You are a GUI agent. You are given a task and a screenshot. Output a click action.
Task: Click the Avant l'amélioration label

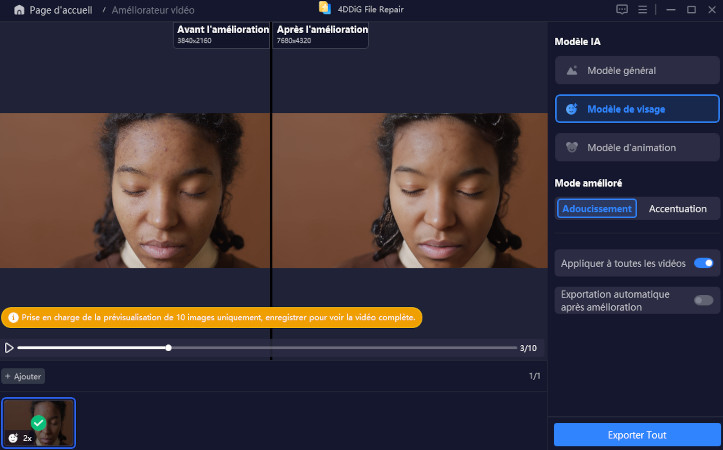[223, 30]
